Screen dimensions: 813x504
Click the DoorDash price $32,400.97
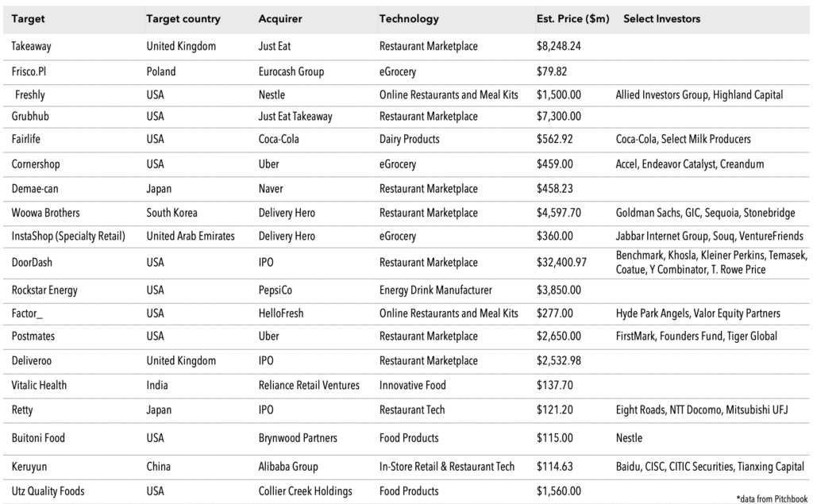click(x=561, y=263)
